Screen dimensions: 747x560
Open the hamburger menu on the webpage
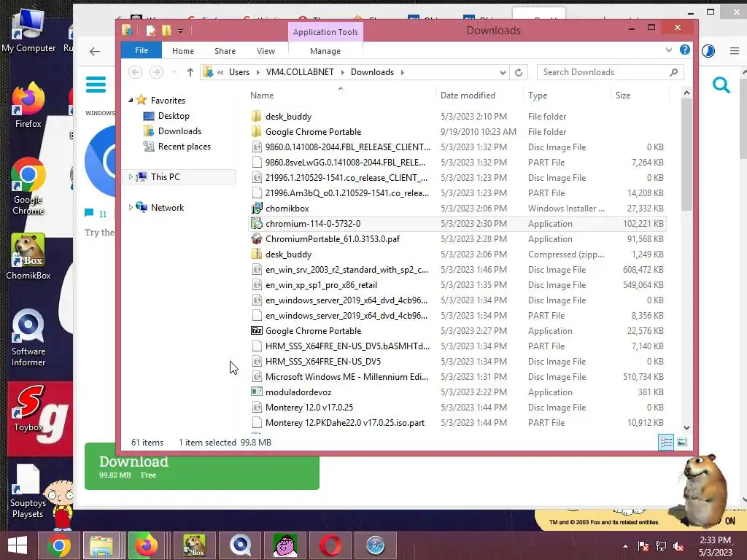click(96, 85)
